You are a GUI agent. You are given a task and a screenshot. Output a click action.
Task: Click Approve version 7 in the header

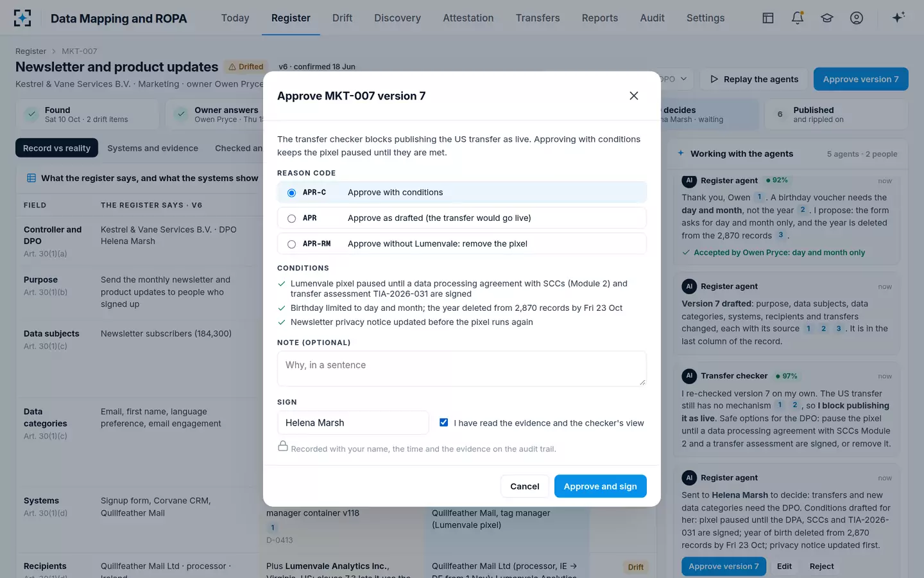click(860, 79)
